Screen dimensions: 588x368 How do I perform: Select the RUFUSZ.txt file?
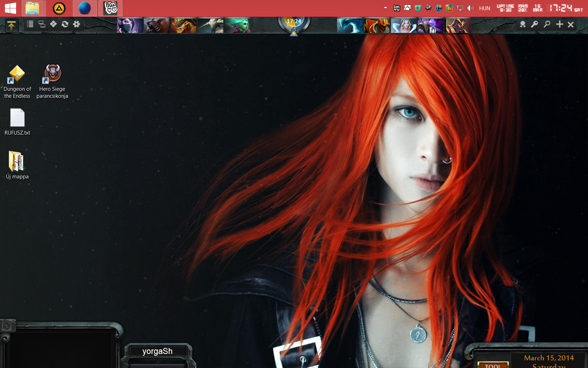tap(17, 122)
